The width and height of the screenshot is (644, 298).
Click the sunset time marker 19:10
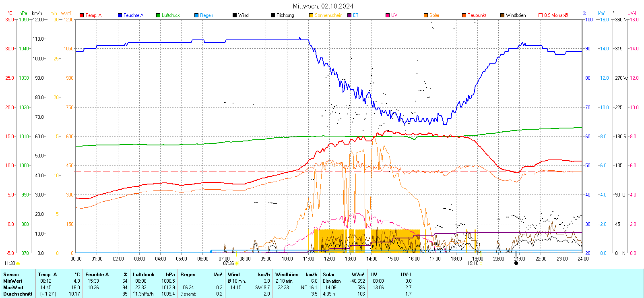(x=473, y=263)
